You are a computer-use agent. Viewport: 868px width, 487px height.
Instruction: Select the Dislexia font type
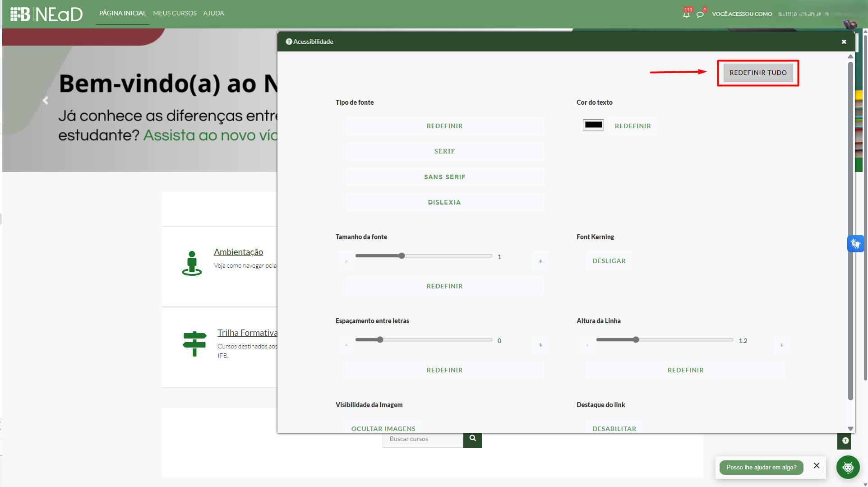tap(444, 202)
